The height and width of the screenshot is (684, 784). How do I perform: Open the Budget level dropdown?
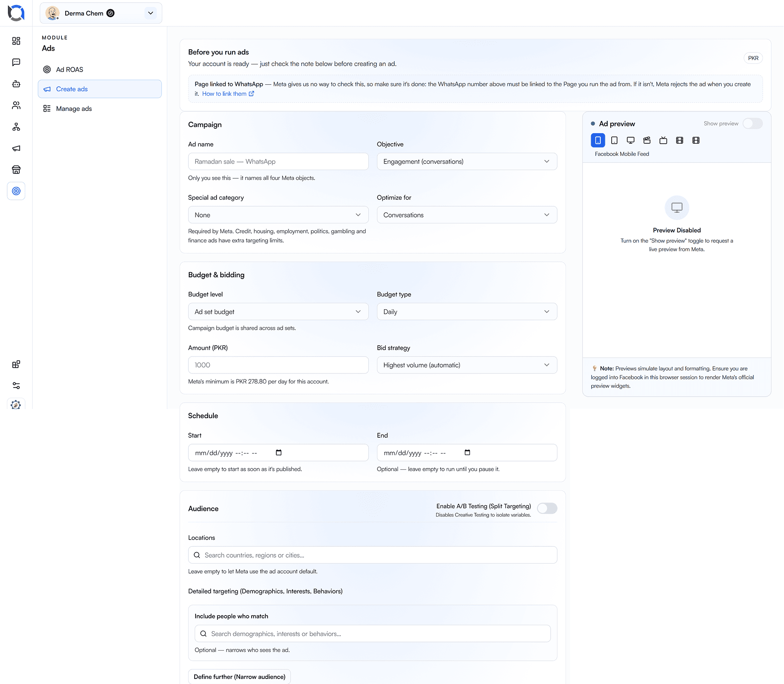[278, 311]
